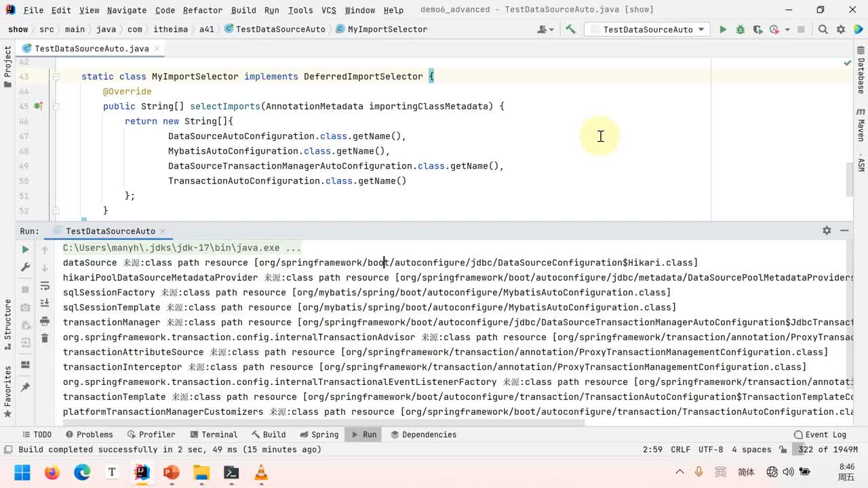
Task: Open Windows Start menu
Action: pos(22,472)
